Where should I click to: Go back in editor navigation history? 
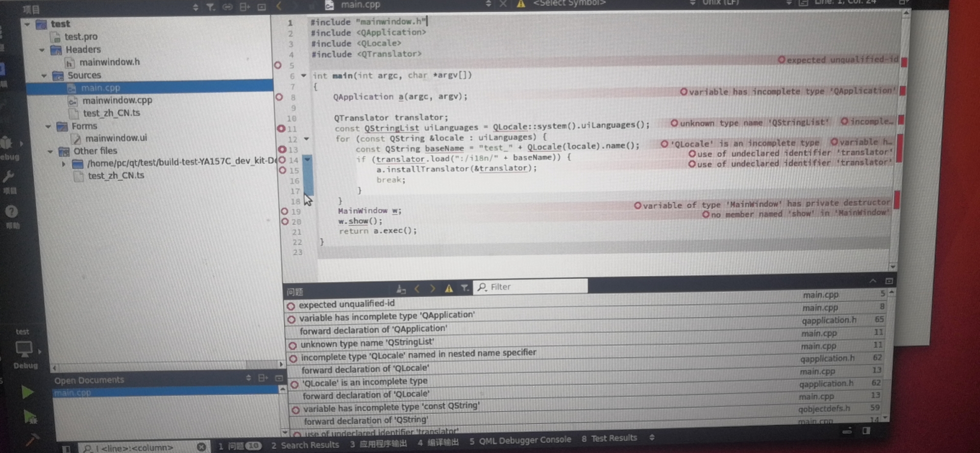[x=279, y=6]
